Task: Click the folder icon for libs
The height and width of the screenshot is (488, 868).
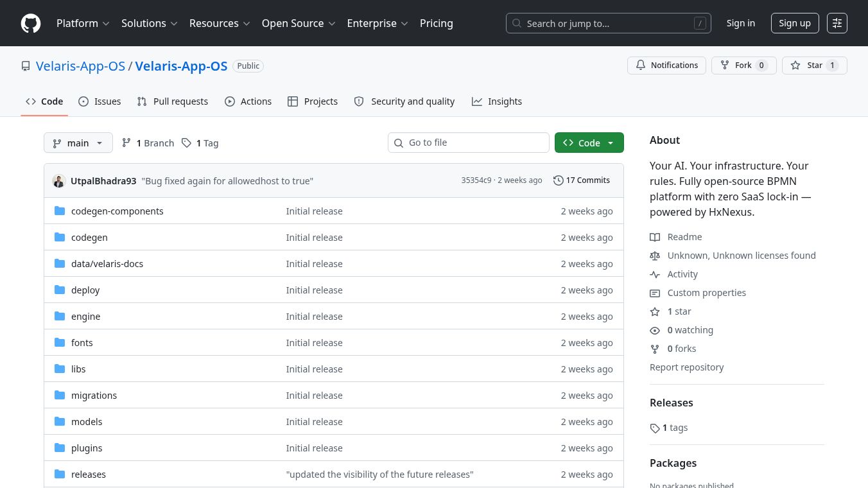Action: point(60,369)
